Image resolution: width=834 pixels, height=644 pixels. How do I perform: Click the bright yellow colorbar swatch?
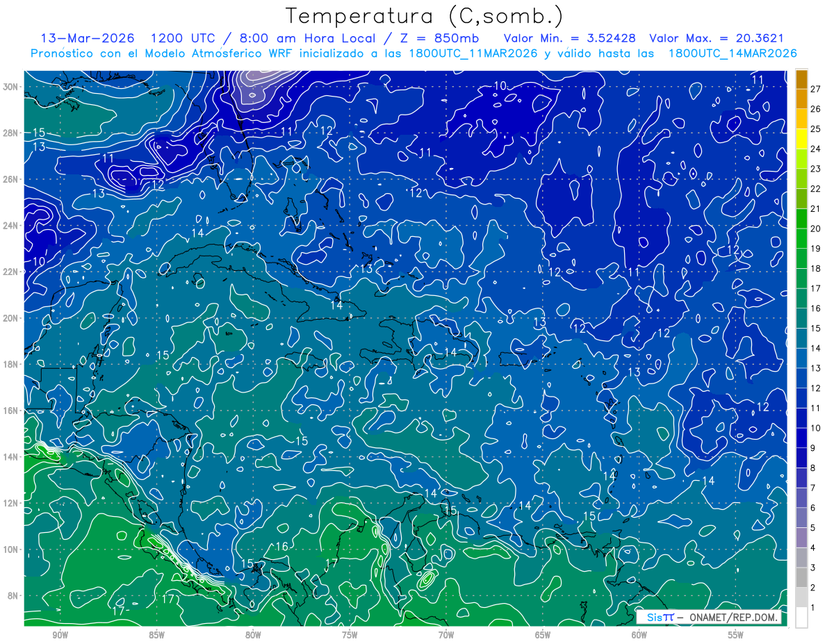[x=801, y=139]
